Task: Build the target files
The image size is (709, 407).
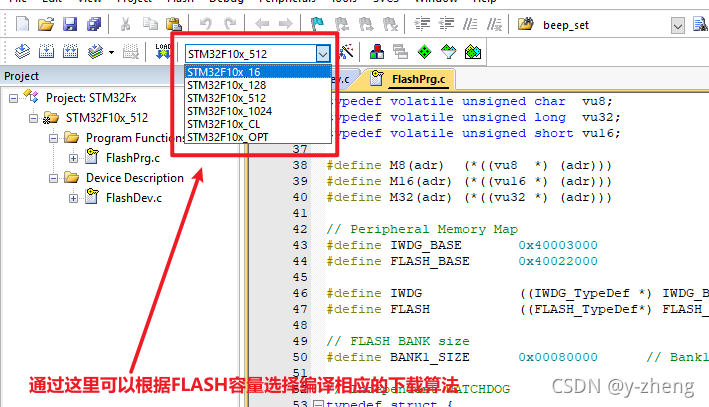Action: coord(46,52)
